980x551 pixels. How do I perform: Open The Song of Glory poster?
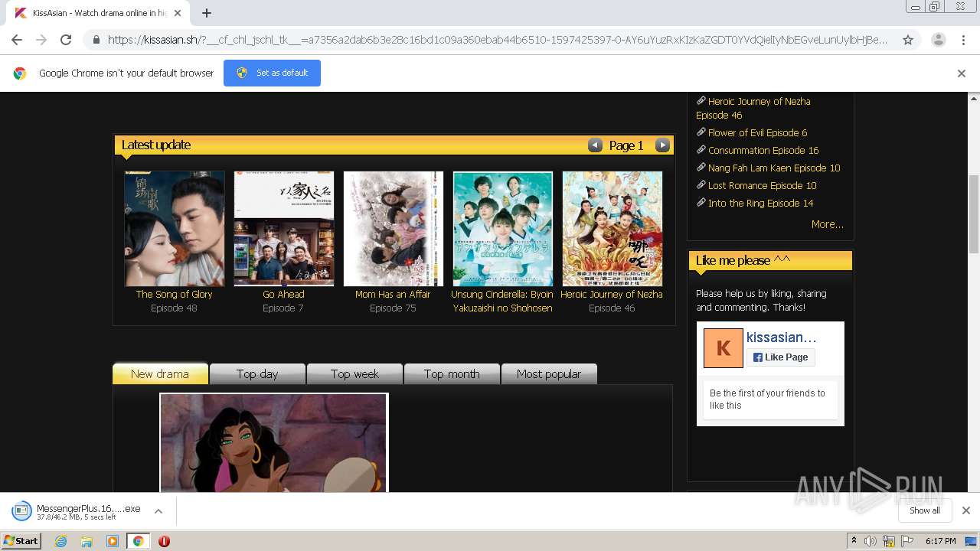175,228
